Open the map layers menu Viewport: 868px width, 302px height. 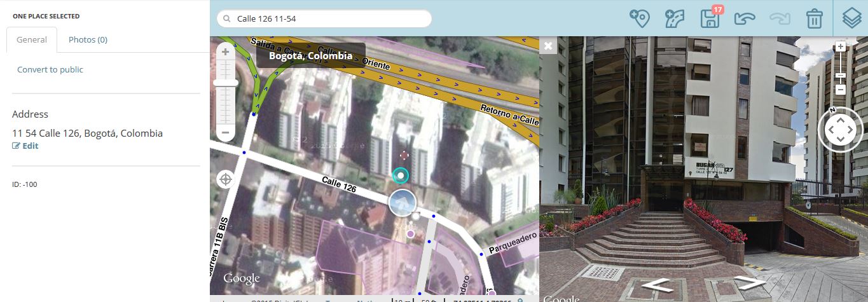click(x=852, y=18)
